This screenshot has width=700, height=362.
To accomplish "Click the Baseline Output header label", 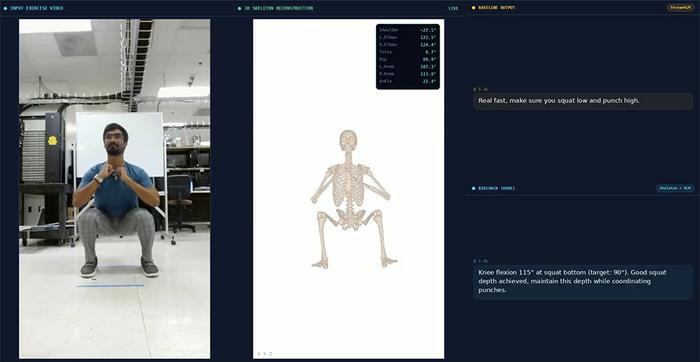I will [x=496, y=8].
